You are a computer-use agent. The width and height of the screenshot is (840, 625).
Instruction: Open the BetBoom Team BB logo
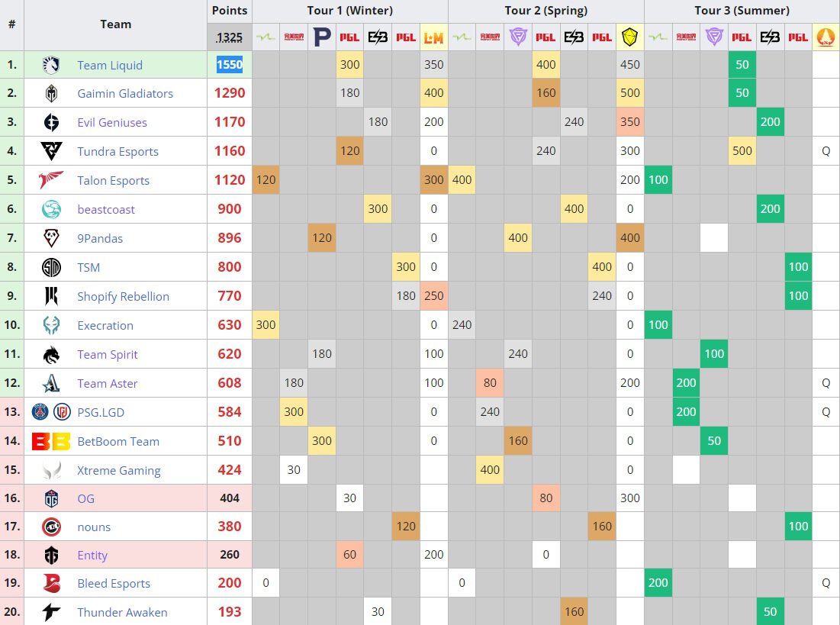51,441
